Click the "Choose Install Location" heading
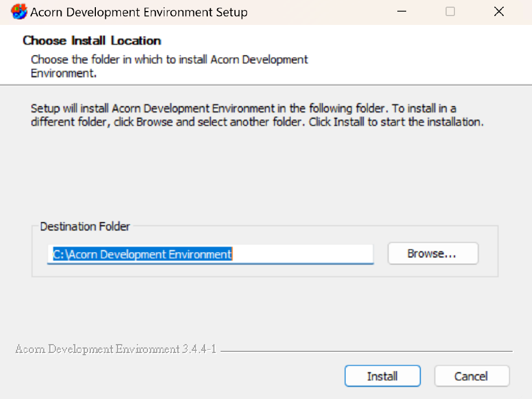This screenshot has width=532, height=399. coord(92,40)
